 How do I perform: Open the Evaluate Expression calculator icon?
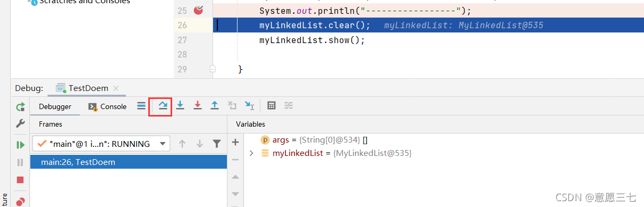pyautogui.click(x=272, y=106)
